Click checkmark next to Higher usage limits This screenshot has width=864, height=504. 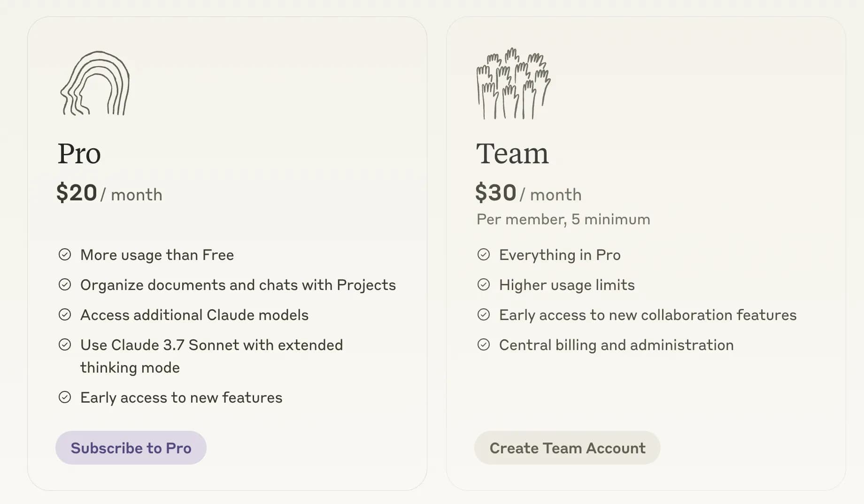tap(484, 284)
